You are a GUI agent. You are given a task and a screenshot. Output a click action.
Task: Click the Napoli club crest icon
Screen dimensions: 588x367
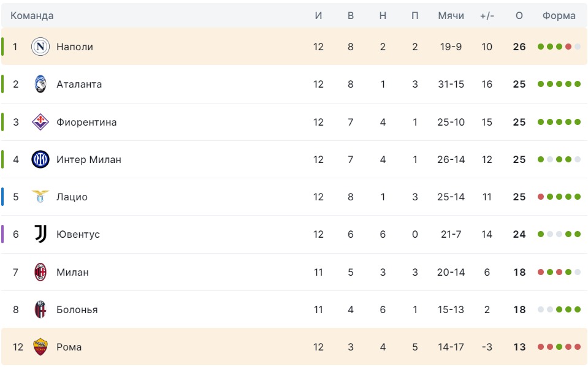click(x=40, y=47)
